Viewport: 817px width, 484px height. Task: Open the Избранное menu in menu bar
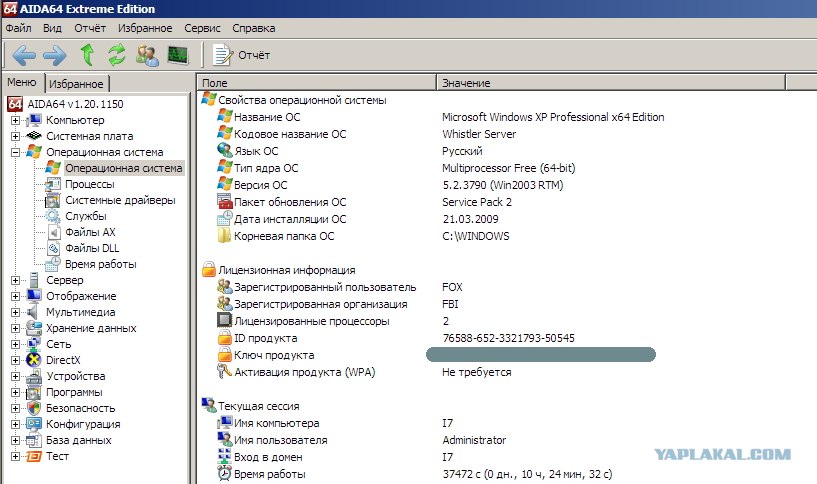tap(145, 28)
